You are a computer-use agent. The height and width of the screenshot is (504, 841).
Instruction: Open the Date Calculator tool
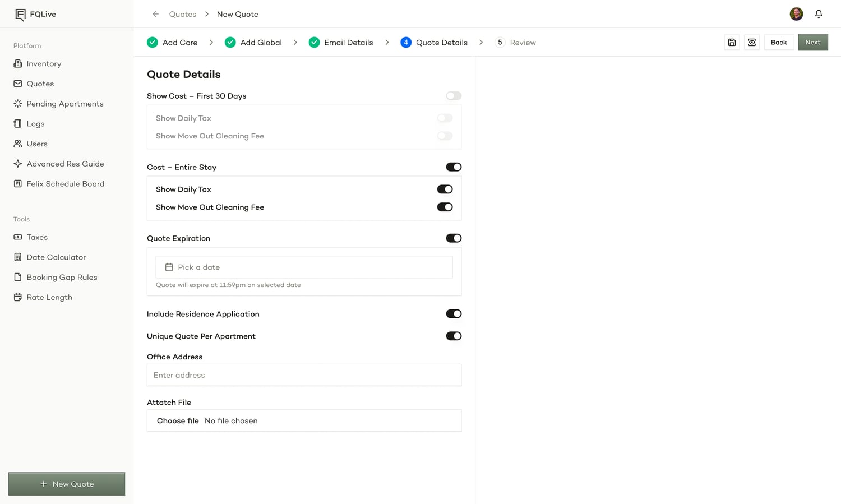[x=50, y=257]
